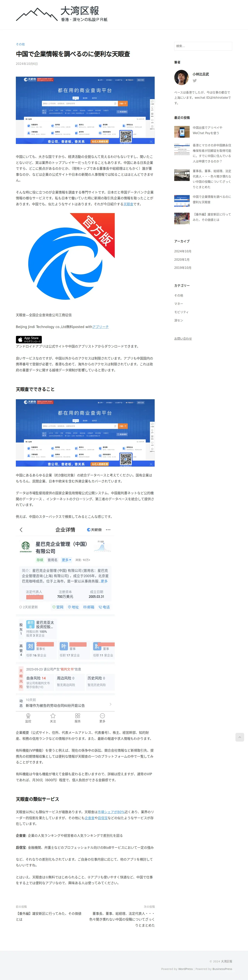Open recent post 香港とマカオの非中国籍永住権

[x=211, y=153]
